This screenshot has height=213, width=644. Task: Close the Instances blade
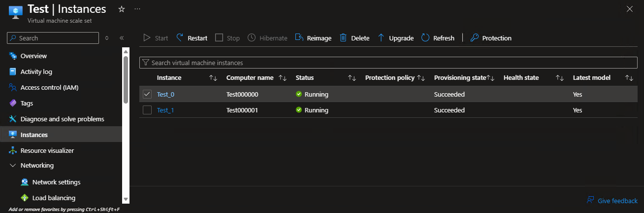[629, 9]
